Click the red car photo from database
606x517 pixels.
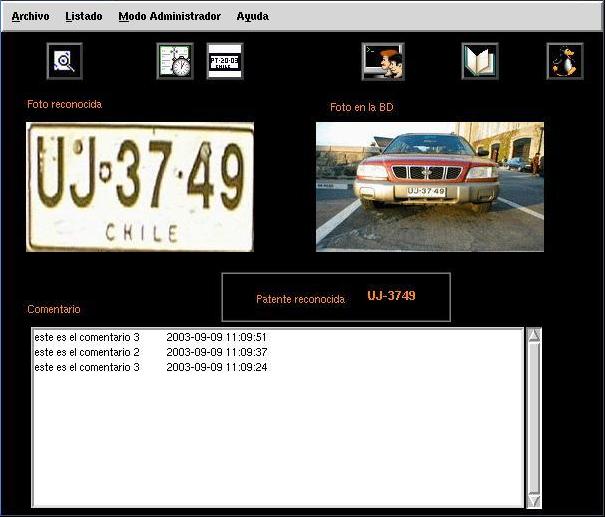(430, 187)
